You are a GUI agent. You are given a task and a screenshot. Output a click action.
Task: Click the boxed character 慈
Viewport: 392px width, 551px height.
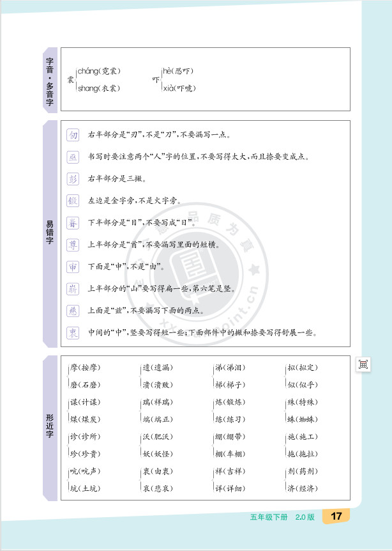point(73,311)
